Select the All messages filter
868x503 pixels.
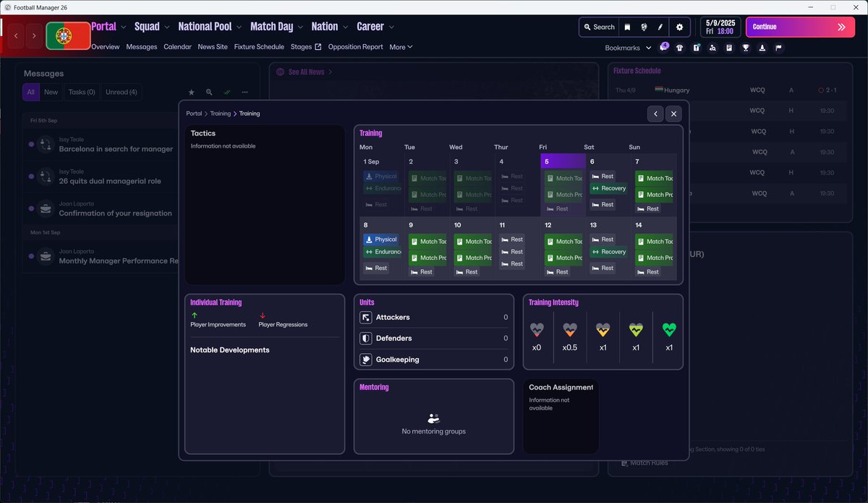click(31, 92)
